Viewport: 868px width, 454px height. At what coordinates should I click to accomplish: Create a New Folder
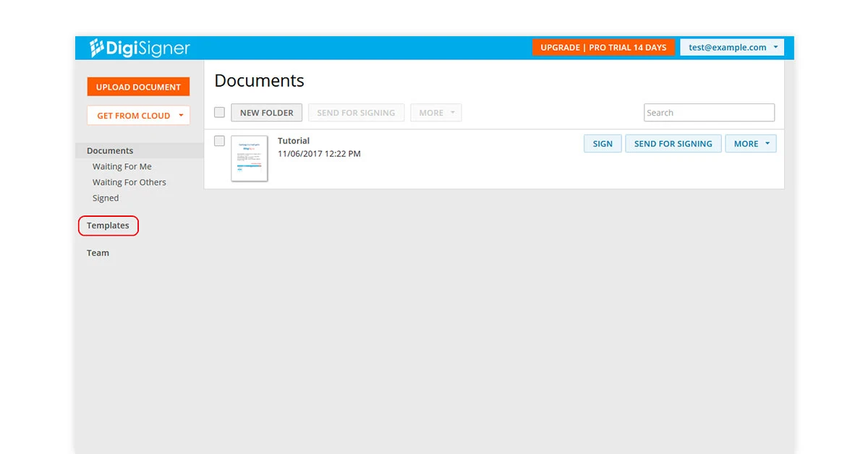[266, 112]
